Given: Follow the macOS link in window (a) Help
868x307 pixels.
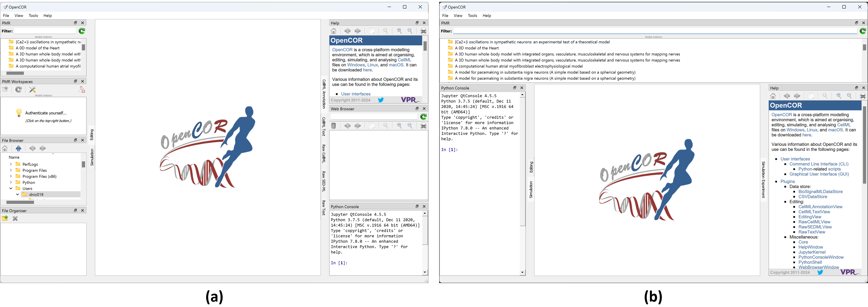Looking at the screenshot, I should [396, 65].
